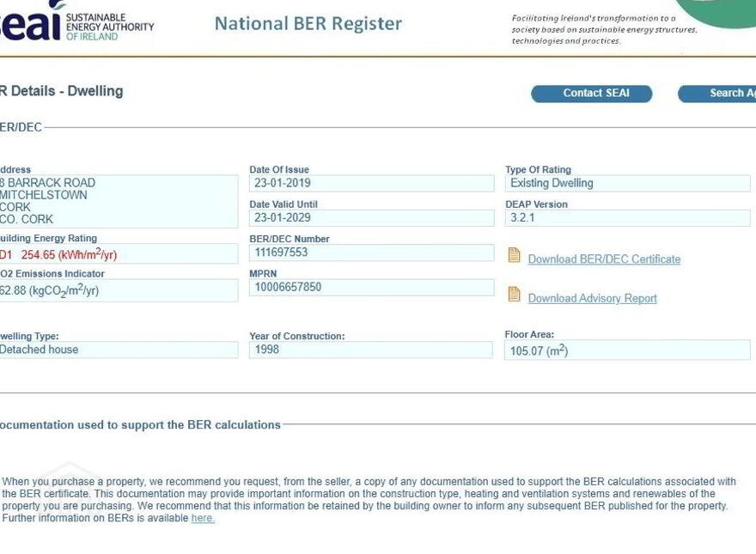756x554 pixels.
Task: Select the Date Valid Until field 23-01-2029
Action: (372, 218)
